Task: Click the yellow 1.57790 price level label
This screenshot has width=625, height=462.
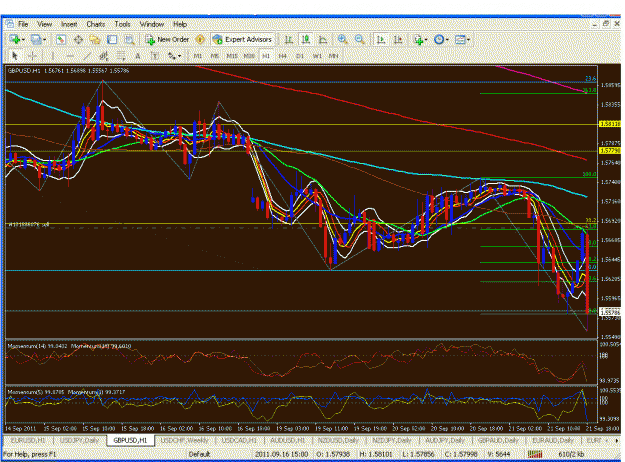Action: click(x=610, y=151)
